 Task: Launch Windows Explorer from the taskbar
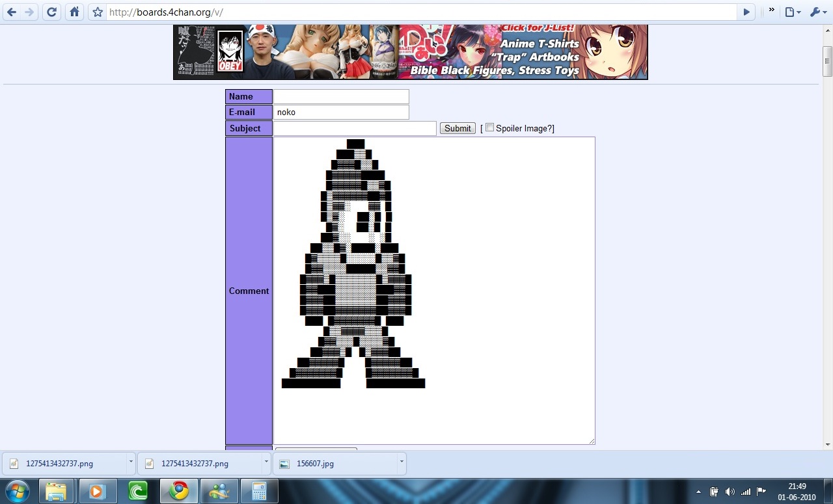tap(57, 491)
